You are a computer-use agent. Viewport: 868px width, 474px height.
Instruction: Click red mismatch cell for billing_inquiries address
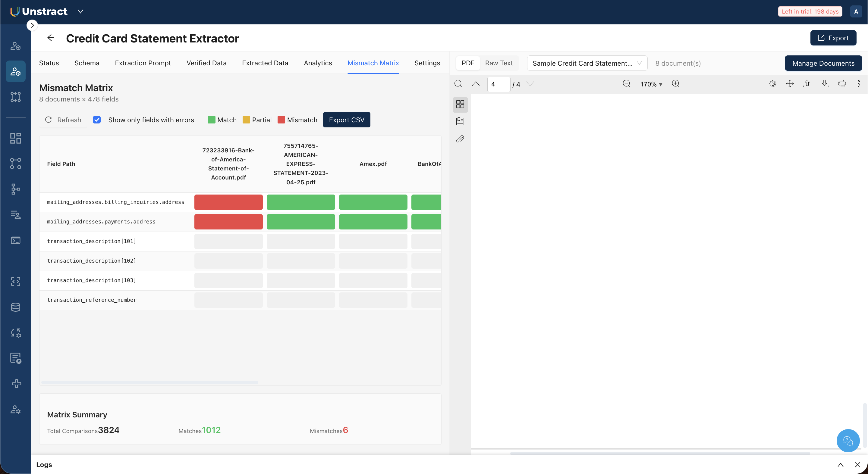228,202
